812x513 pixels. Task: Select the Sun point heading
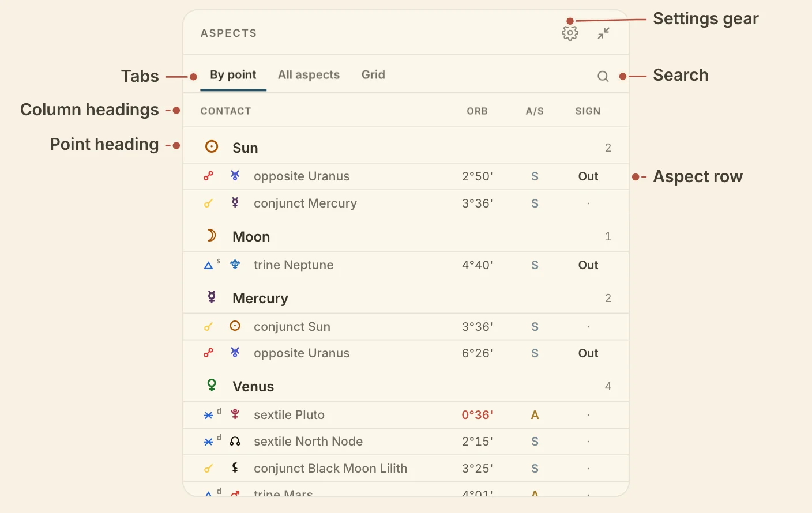point(406,148)
